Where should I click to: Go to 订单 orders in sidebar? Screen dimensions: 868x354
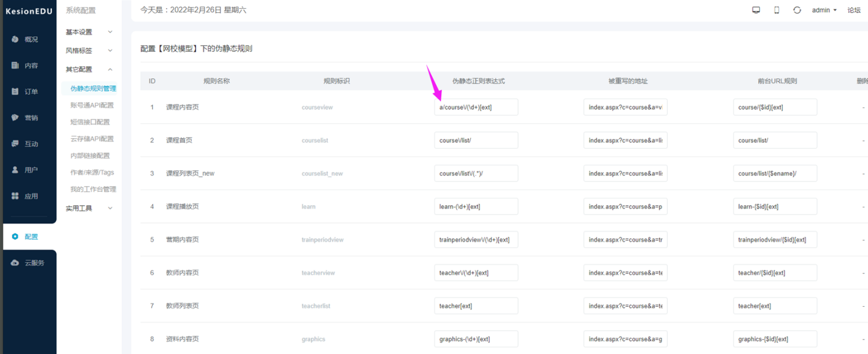pyautogui.click(x=25, y=92)
